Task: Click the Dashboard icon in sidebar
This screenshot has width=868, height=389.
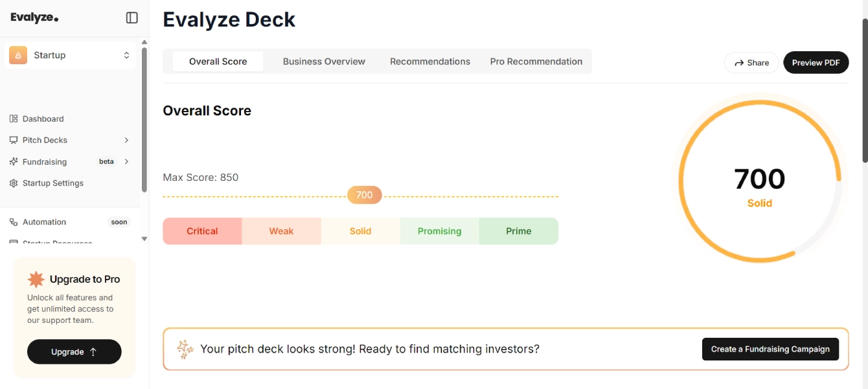Action: point(14,119)
